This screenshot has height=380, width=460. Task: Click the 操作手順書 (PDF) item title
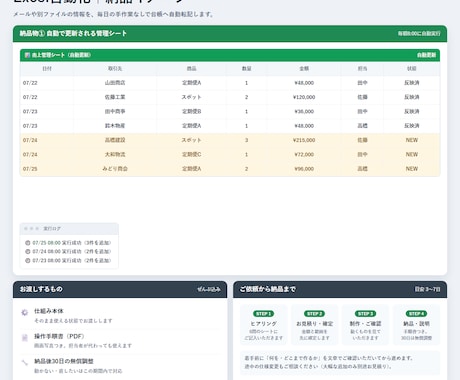tap(59, 336)
